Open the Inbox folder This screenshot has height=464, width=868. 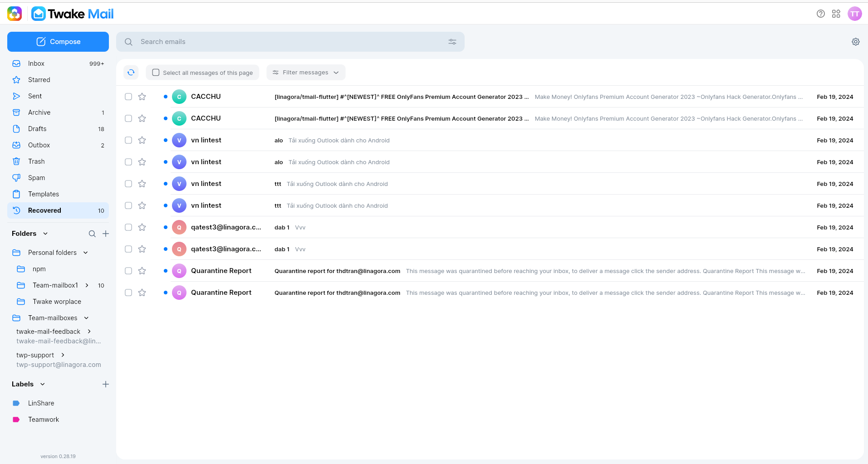(58, 63)
